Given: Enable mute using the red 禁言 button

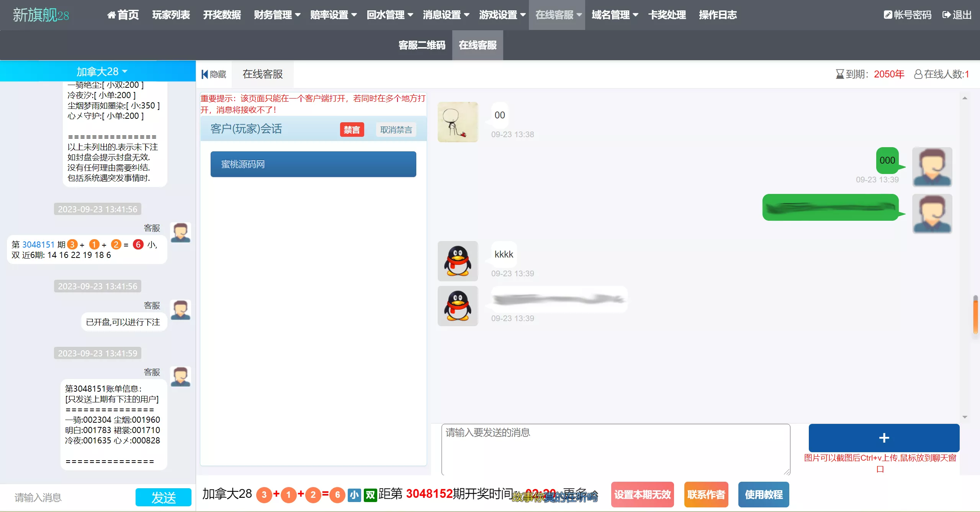Looking at the screenshot, I should pos(351,130).
